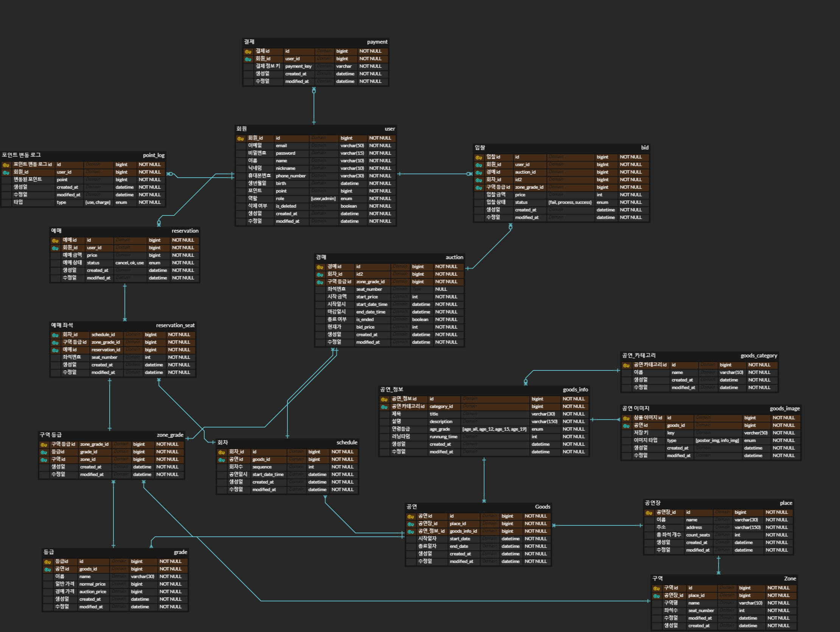Click the primary key icon in user table
Image resolution: width=840 pixels, height=632 pixels.
pyautogui.click(x=241, y=139)
